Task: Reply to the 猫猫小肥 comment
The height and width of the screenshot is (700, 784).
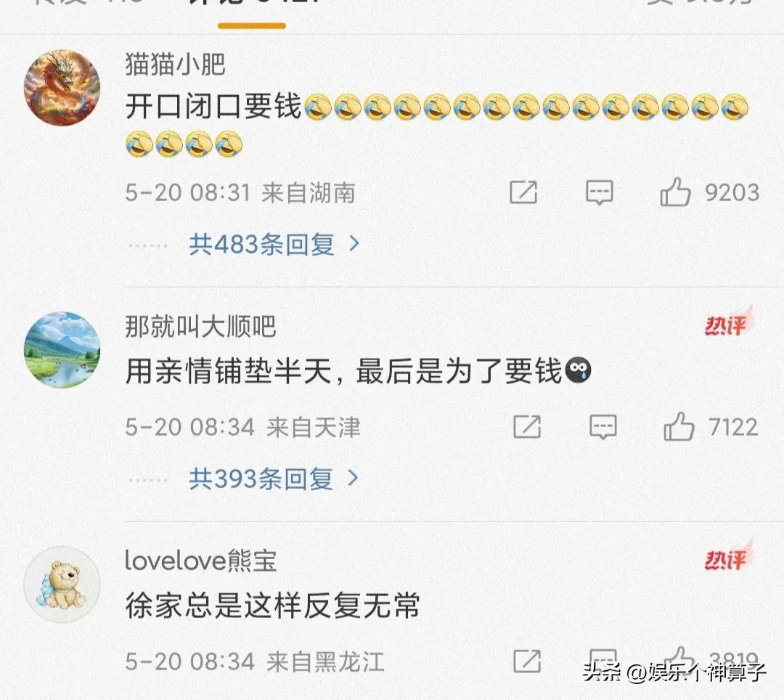Action: click(600, 192)
